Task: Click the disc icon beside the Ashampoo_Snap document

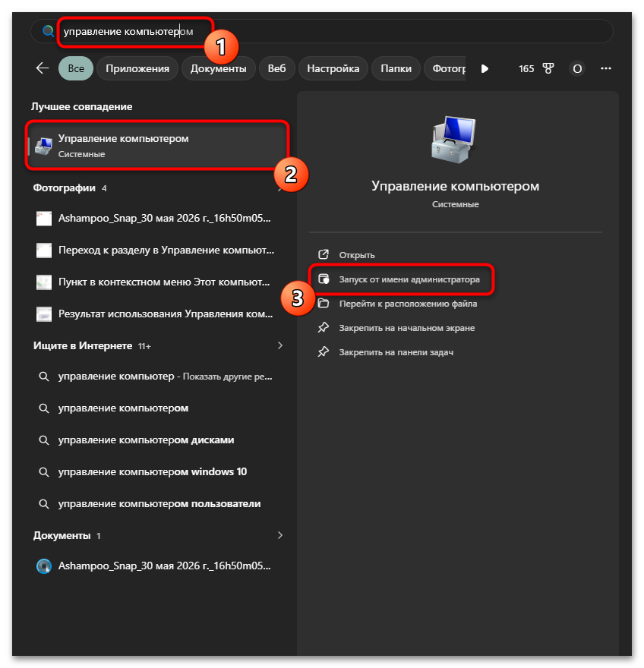Action: [x=44, y=566]
